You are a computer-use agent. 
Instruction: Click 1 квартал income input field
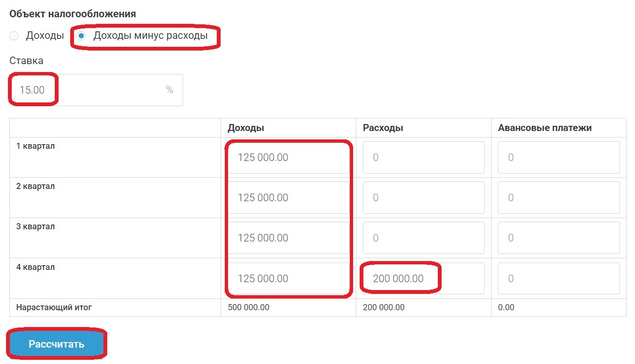(288, 158)
